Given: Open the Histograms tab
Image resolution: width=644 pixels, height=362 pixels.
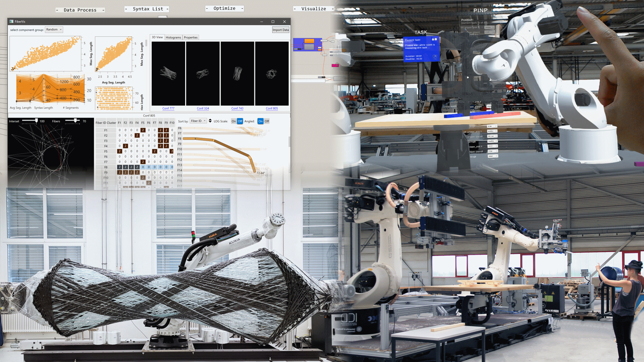Looking at the screenshot, I should pyautogui.click(x=173, y=37).
